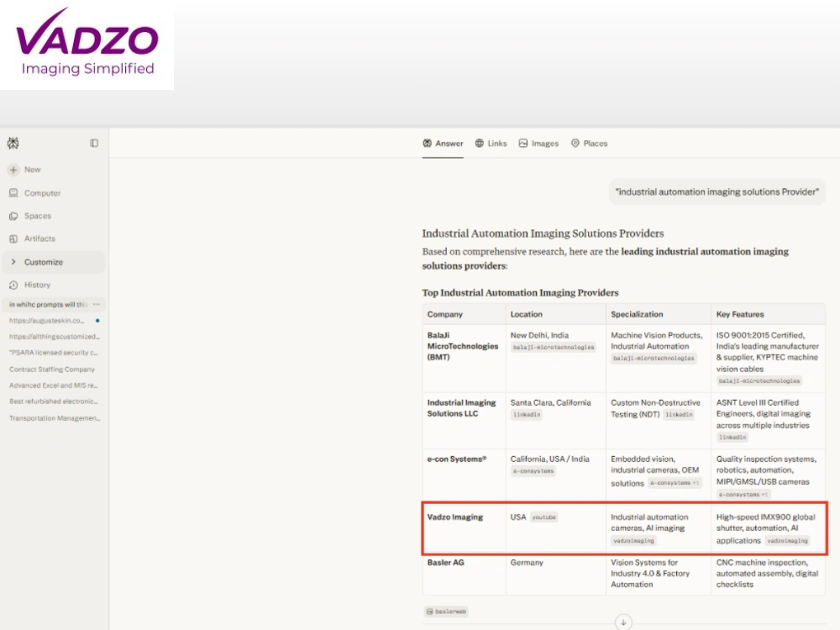Viewport: 840px width, 630px height.
Task: Open three-dots menu on the current thread
Action: coord(97,304)
